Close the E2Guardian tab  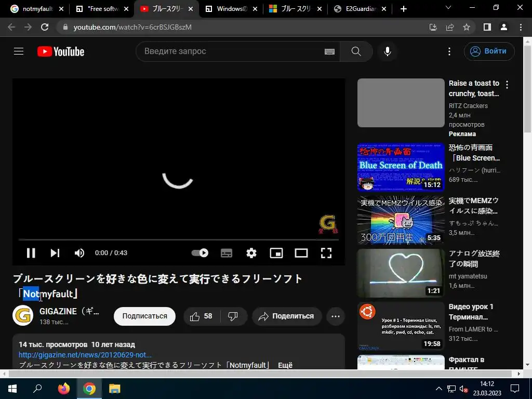coord(384,9)
